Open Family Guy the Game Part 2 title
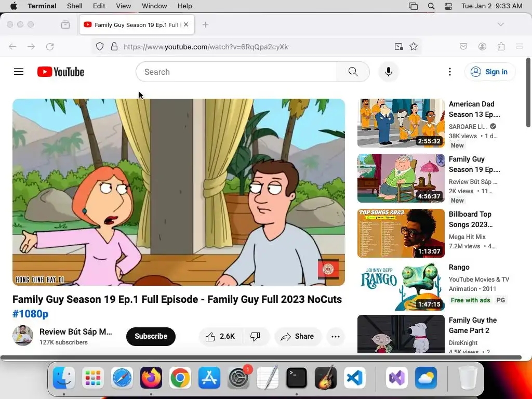This screenshot has width=532, height=399. [x=473, y=325]
